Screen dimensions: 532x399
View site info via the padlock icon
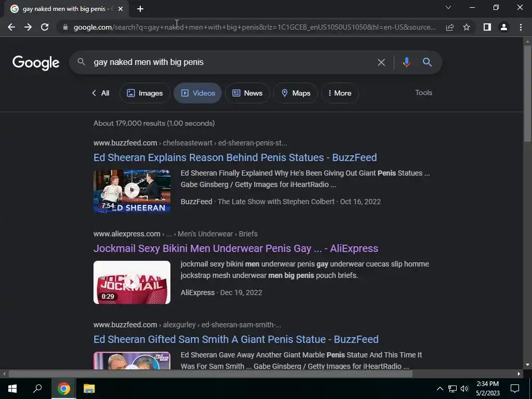[65, 27]
